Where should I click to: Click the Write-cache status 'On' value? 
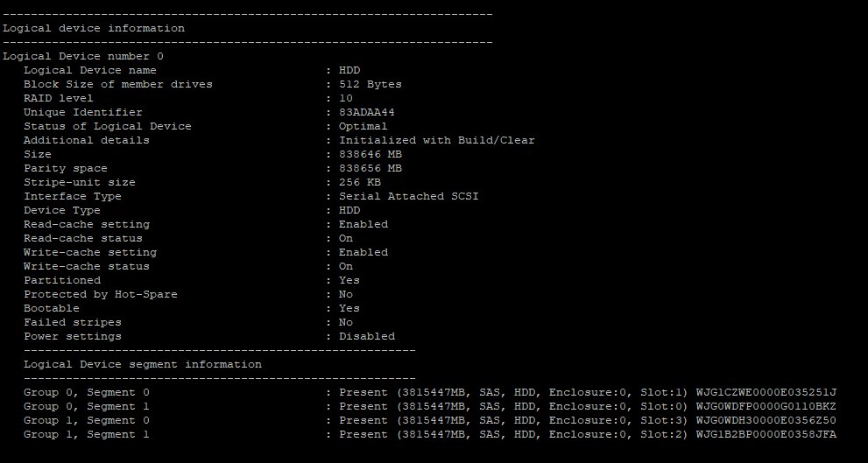[x=346, y=266]
